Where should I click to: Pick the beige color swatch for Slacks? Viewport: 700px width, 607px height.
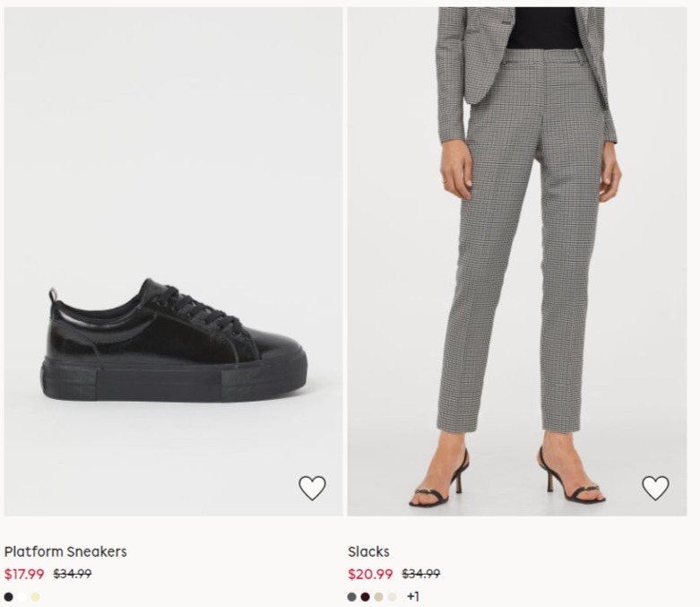point(378,596)
